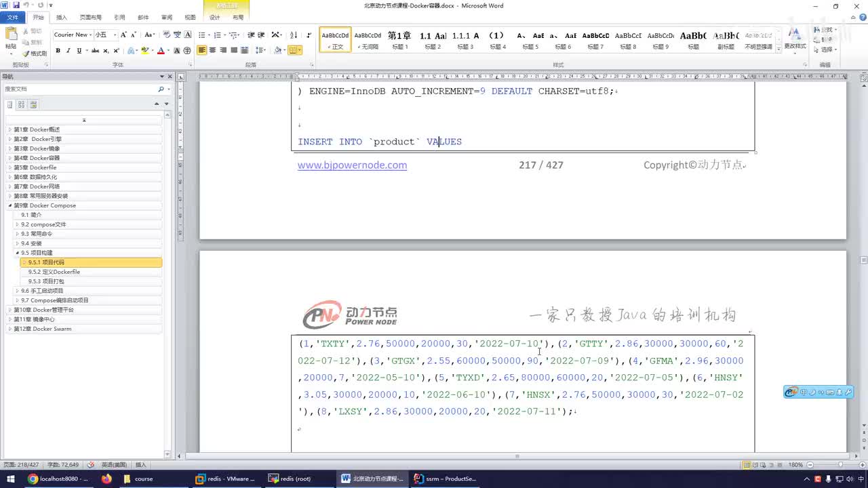Screen dimensions: 868x488
Task: Toggle bold formatting
Action: click(58, 51)
